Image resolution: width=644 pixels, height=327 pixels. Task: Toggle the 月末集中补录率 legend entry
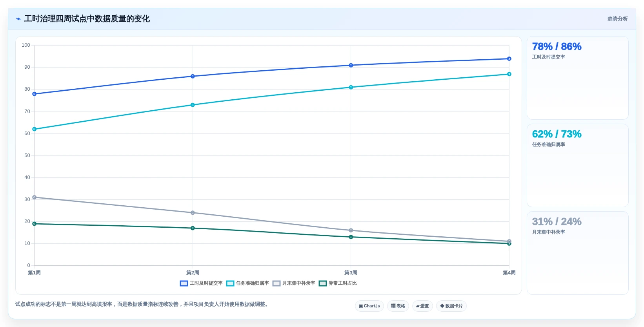(x=294, y=283)
